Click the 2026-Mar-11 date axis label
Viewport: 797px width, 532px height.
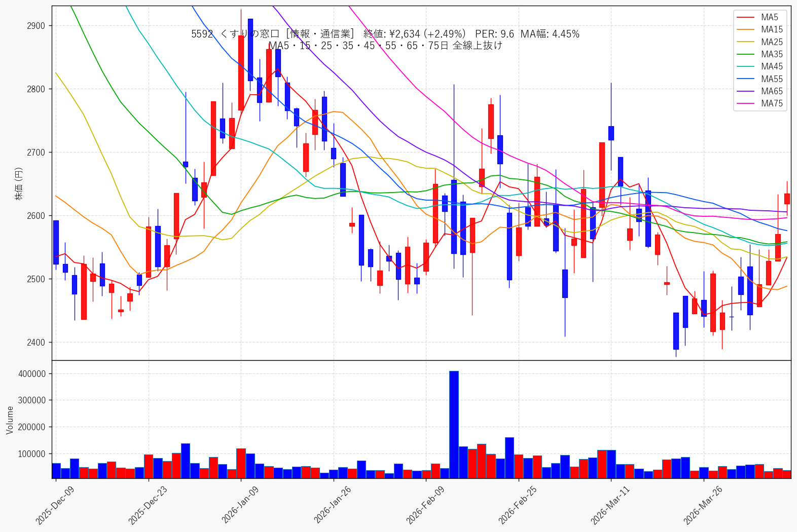point(610,505)
